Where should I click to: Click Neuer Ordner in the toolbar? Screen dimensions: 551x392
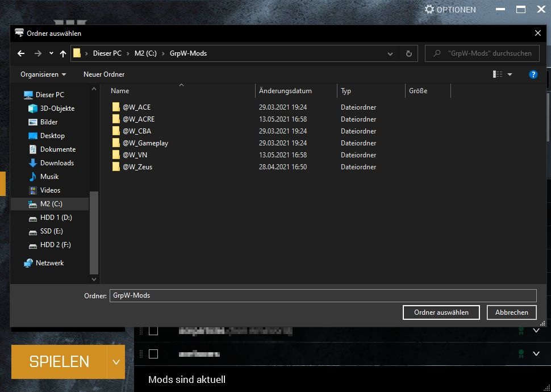tap(104, 74)
